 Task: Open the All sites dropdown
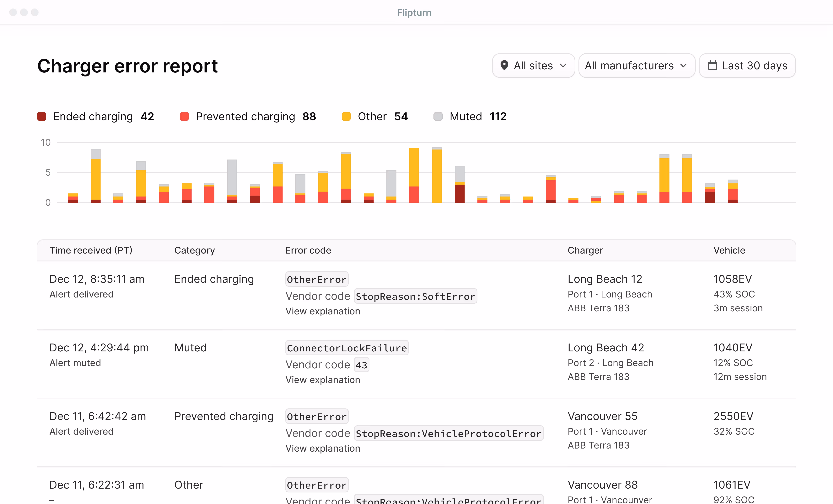click(x=534, y=66)
